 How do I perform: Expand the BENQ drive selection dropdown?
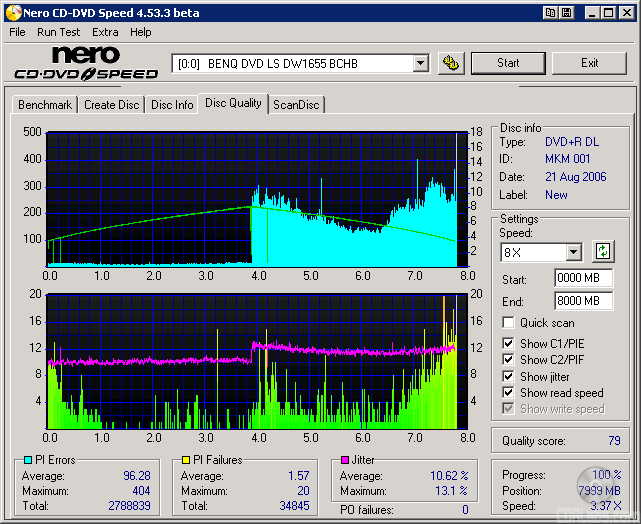click(420, 64)
